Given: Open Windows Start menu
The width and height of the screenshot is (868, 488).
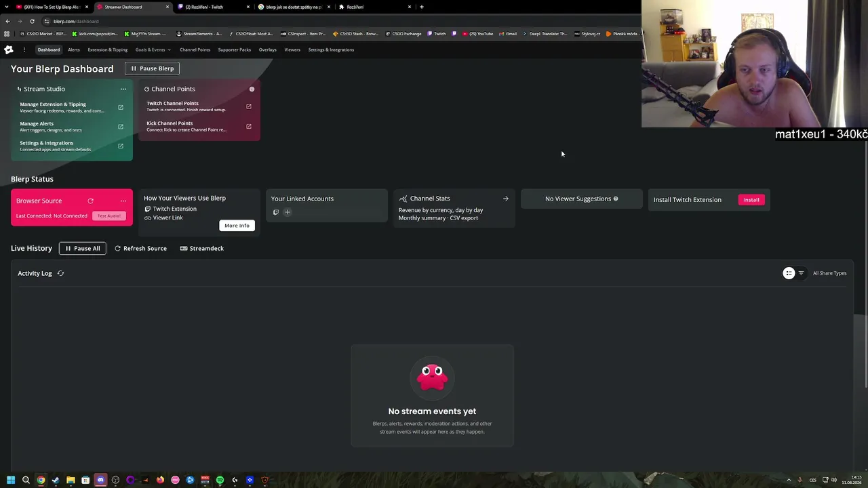Looking at the screenshot, I should (x=11, y=480).
